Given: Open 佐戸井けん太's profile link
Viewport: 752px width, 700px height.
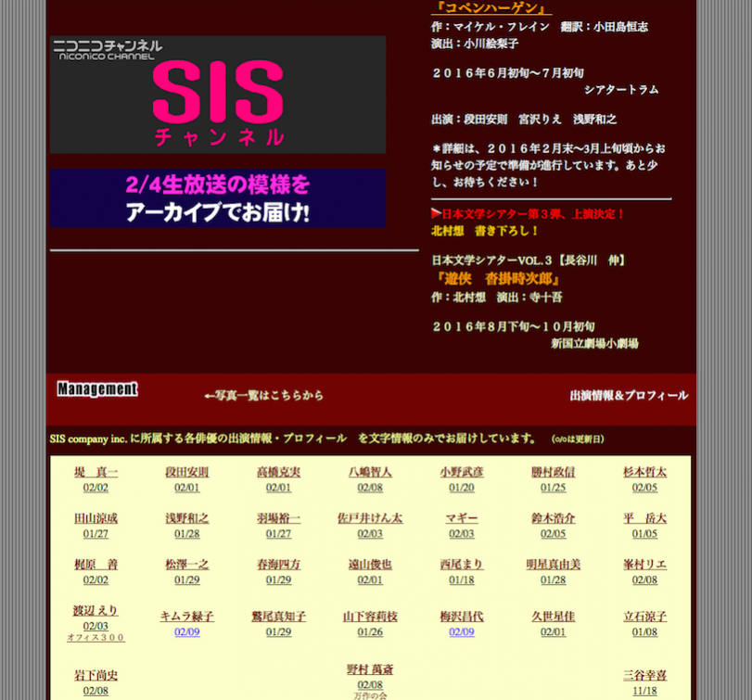Looking at the screenshot, I should point(370,518).
